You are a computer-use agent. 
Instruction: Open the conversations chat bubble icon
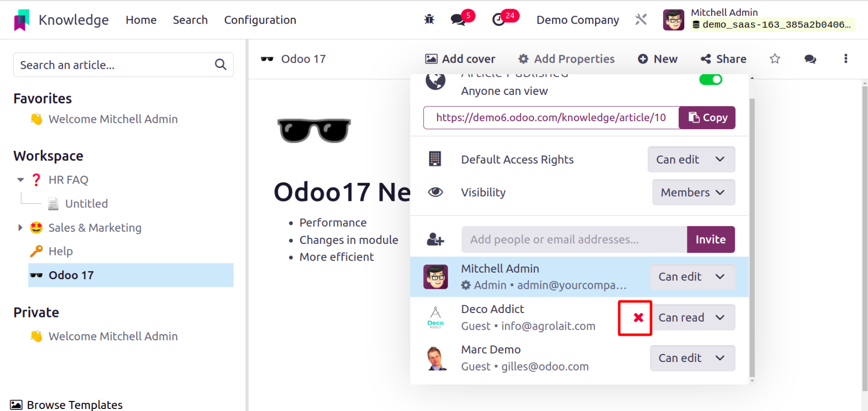tap(458, 20)
